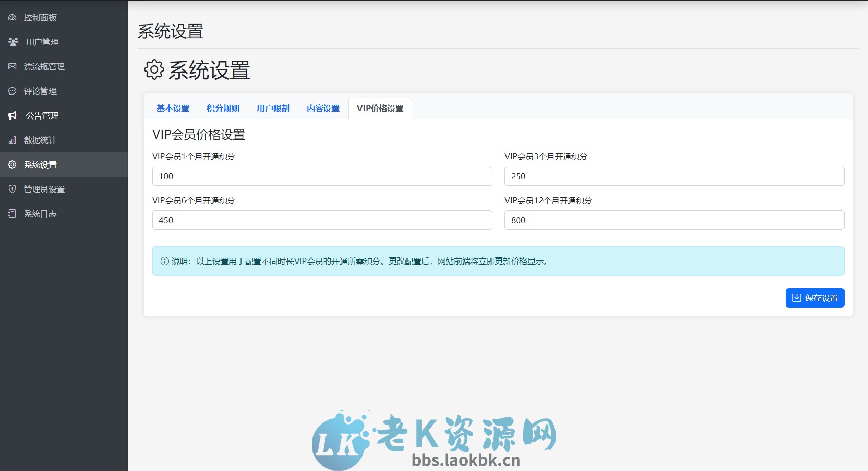Click the 保存设置 save button

point(814,298)
